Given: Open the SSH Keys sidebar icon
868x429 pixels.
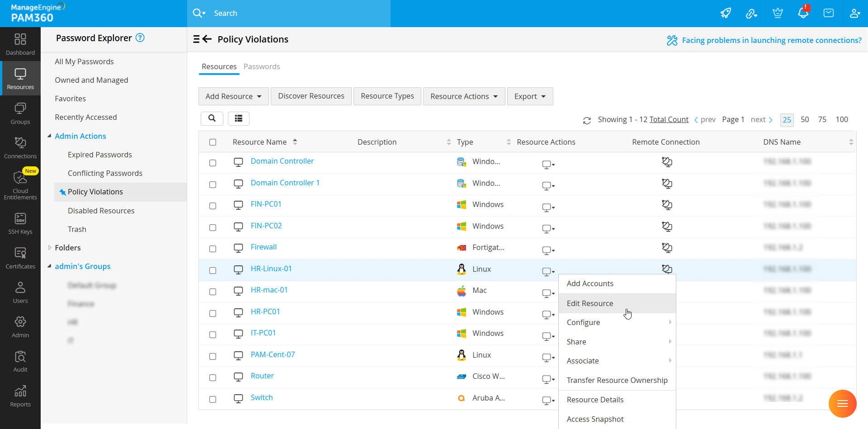Looking at the screenshot, I should pos(20,224).
